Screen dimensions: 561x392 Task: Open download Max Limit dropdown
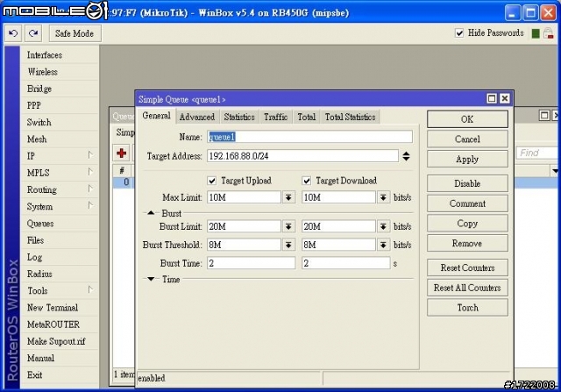(x=383, y=197)
